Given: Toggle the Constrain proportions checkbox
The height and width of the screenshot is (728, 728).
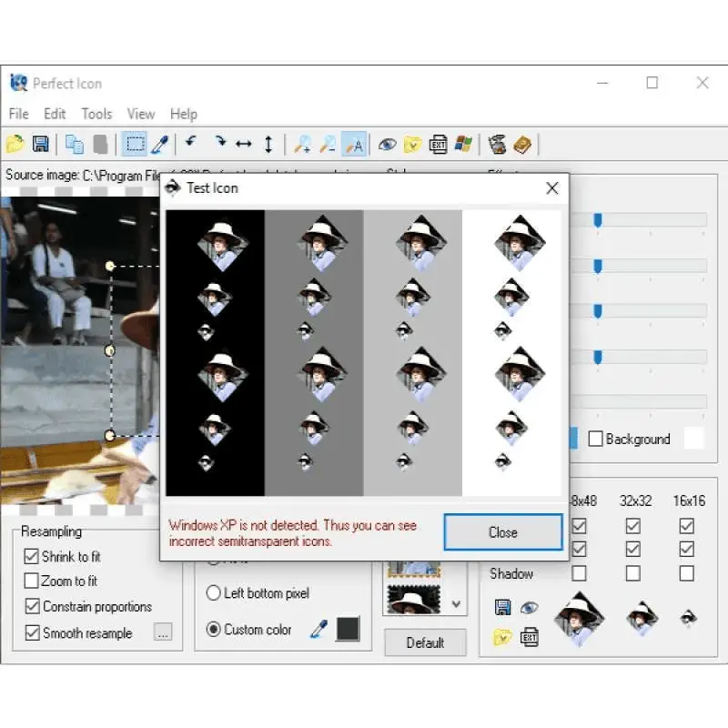Looking at the screenshot, I should pos(32,606).
